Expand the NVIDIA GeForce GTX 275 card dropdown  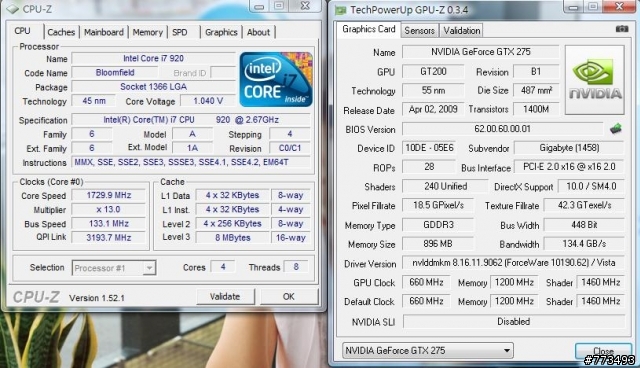pyautogui.click(x=427, y=350)
